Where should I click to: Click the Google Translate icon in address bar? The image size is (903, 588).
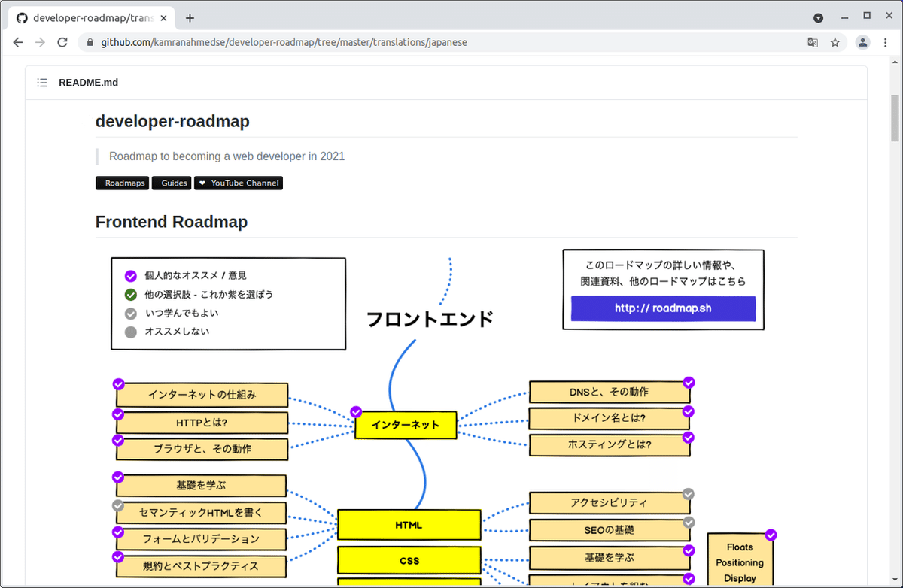[813, 43]
